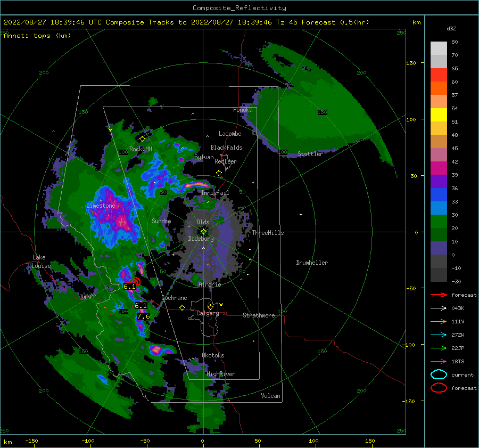The image size is (479, 448).
Task: Click the yellow diamond marker below Cochrane
Action: [182, 307]
